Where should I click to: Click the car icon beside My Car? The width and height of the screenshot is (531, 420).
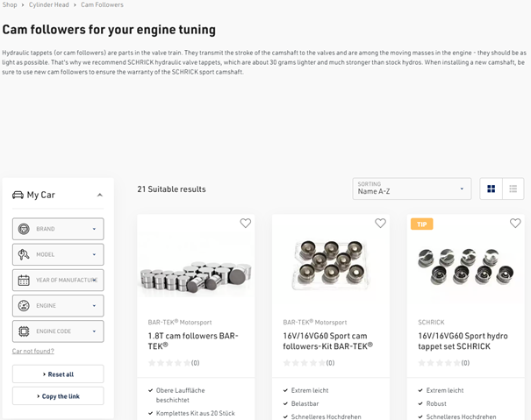(x=18, y=195)
